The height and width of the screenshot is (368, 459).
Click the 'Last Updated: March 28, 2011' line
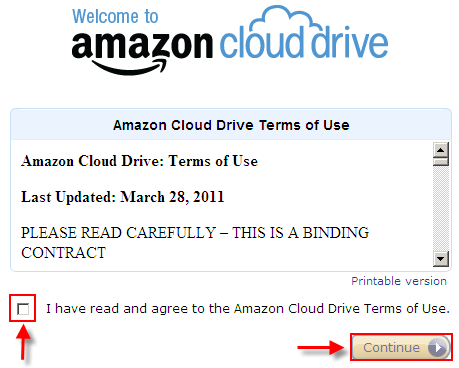tap(122, 197)
